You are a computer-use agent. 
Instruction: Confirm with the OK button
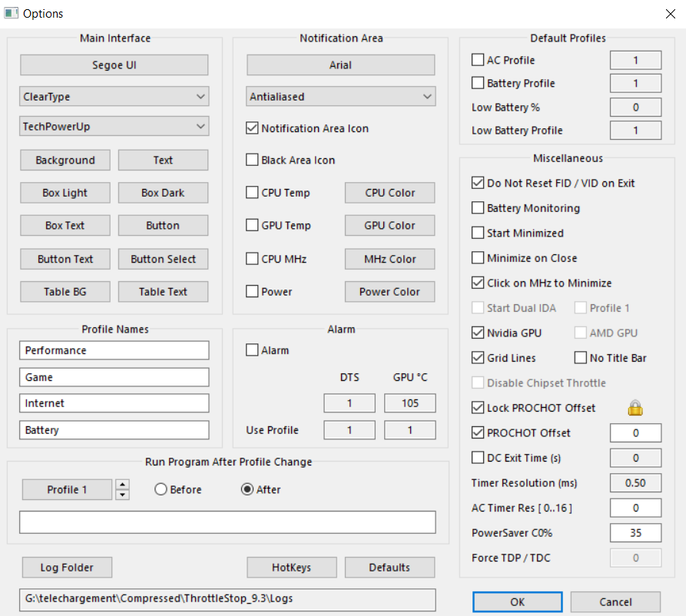(x=518, y=602)
